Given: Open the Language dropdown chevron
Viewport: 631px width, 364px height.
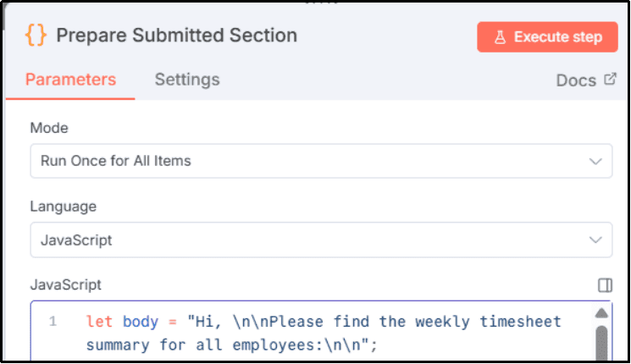Looking at the screenshot, I should tap(595, 240).
